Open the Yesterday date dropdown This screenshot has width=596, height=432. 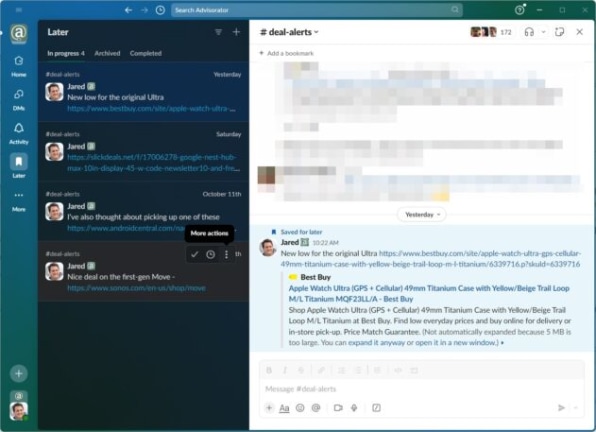pyautogui.click(x=422, y=215)
